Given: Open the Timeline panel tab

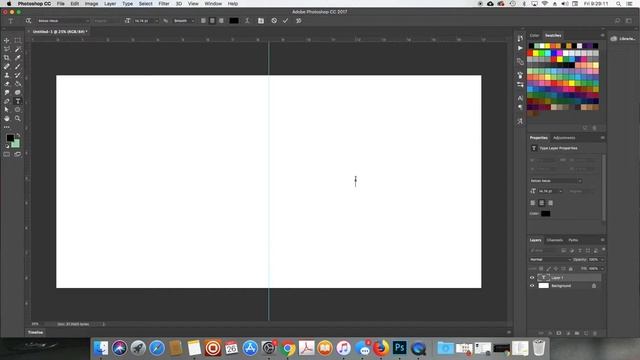Looking at the screenshot, I should 36,332.
